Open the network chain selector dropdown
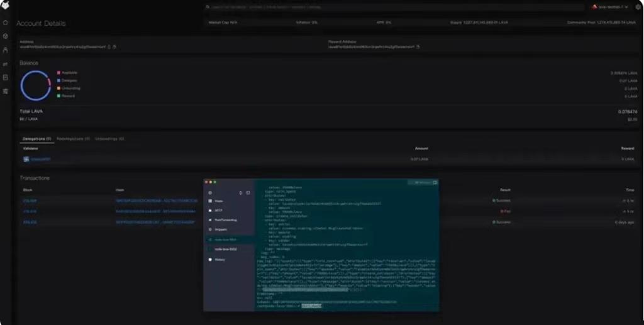This screenshot has height=325, width=644. [609, 7]
